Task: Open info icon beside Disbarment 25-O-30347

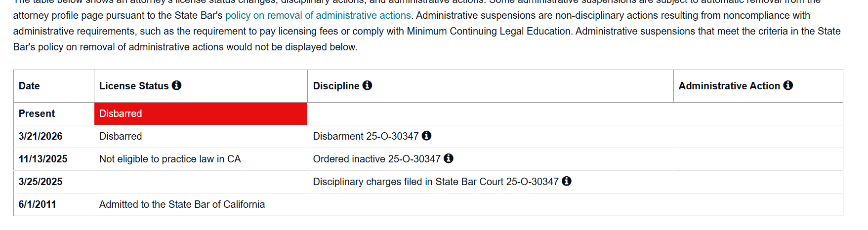Action: click(x=427, y=136)
